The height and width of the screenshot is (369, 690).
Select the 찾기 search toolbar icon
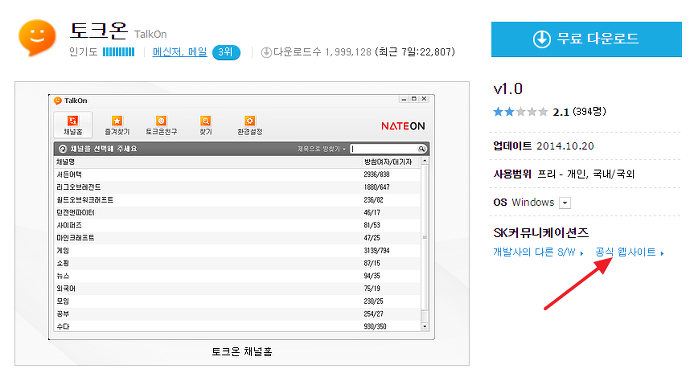click(206, 125)
